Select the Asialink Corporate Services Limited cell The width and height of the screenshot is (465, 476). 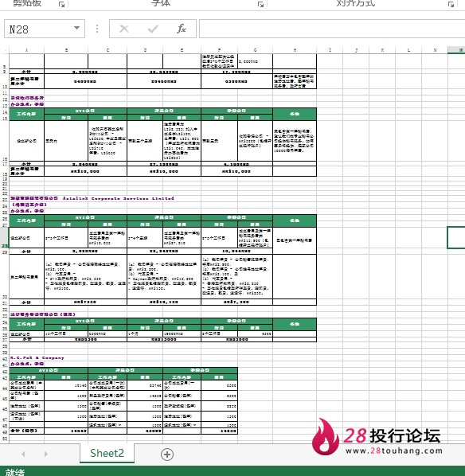(x=92, y=198)
